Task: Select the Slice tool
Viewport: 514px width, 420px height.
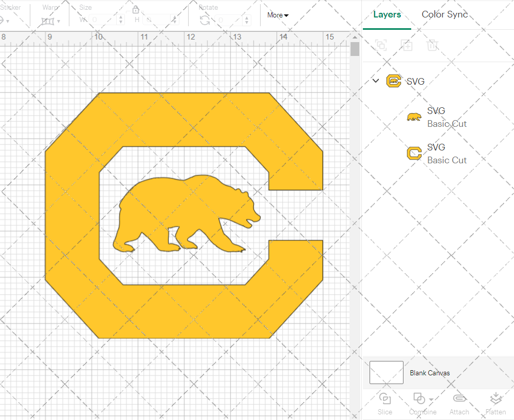Action: (x=385, y=403)
